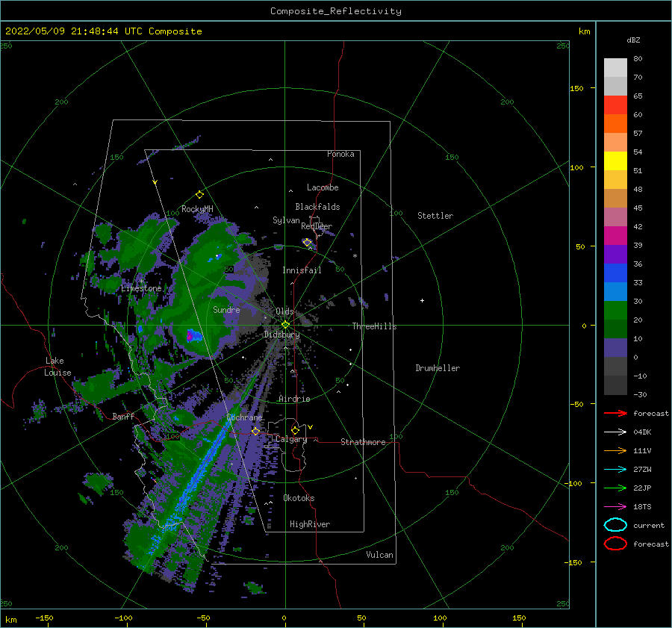Select the red 60-65 dBZ swatch

(x=615, y=105)
